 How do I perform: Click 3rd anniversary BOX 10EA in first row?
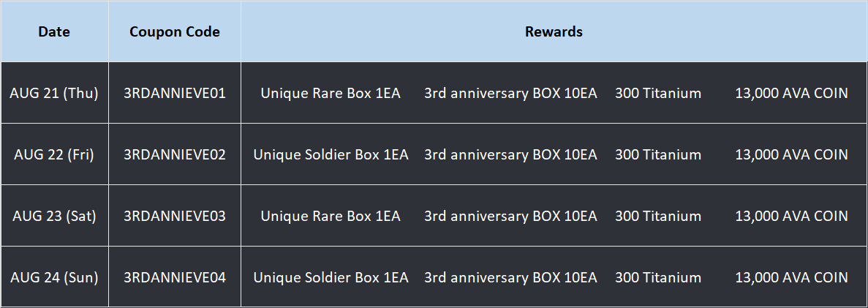510,94
